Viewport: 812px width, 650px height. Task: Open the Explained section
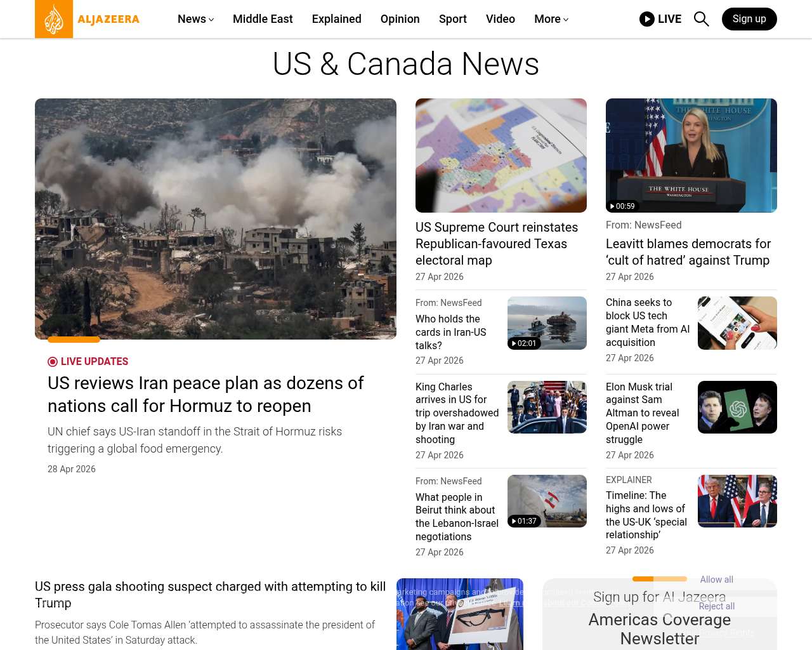pyautogui.click(x=337, y=19)
